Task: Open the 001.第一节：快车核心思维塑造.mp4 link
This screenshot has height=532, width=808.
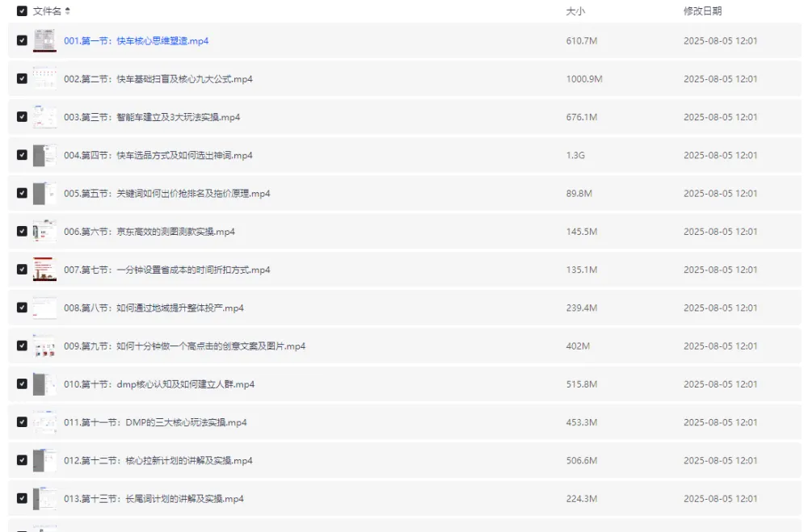Action: tap(136, 41)
